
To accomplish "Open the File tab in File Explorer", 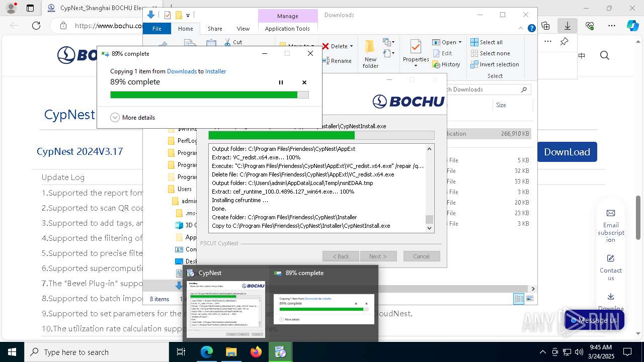I will tap(157, 29).
